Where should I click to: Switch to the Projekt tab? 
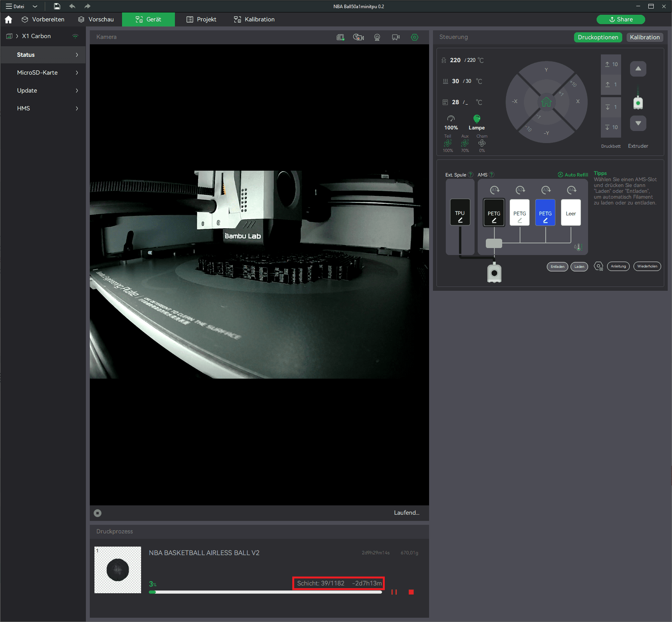[201, 19]
